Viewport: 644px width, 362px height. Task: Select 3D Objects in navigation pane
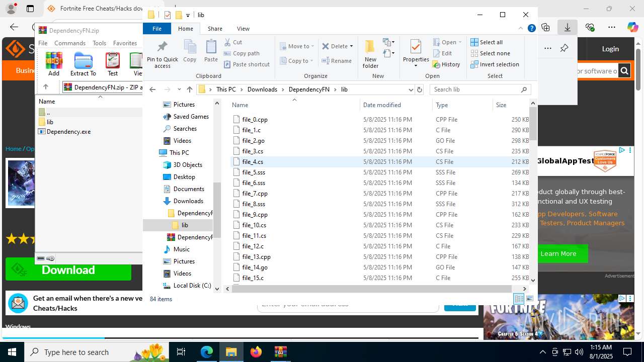[188, 165]
